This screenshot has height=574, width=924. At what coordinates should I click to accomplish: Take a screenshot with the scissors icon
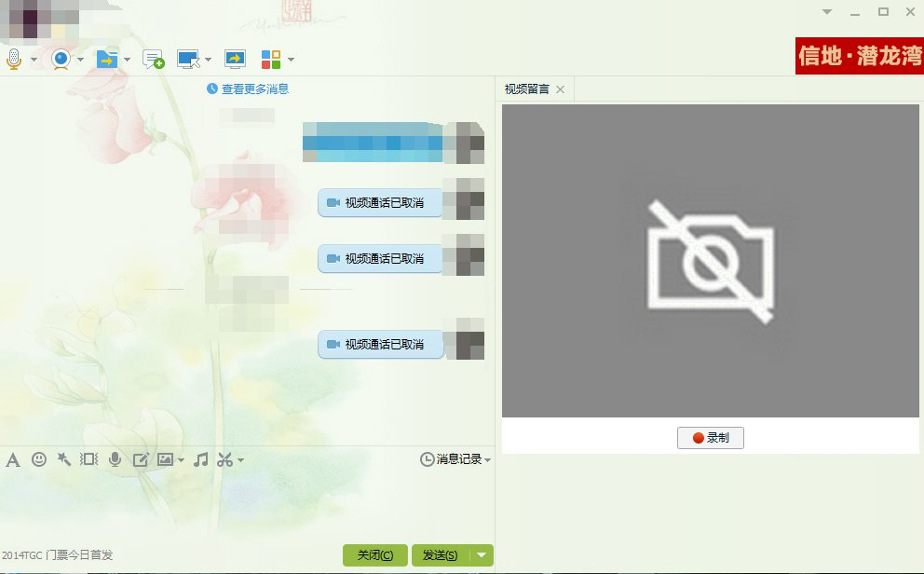tap(226, 459)
